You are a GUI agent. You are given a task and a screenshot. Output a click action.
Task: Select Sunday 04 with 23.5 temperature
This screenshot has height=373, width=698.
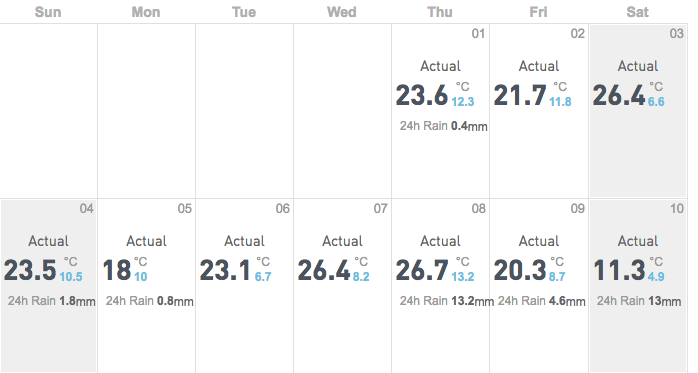pos(49,286)
